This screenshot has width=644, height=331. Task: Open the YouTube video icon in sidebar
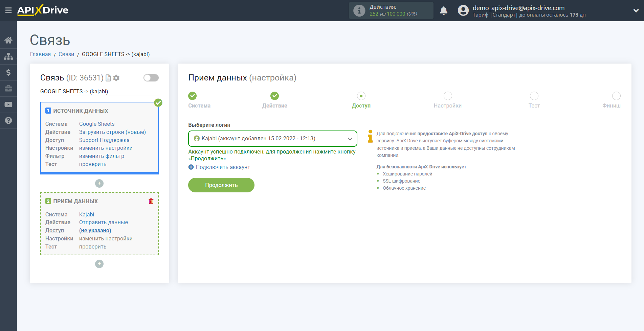tap(8, 105)
